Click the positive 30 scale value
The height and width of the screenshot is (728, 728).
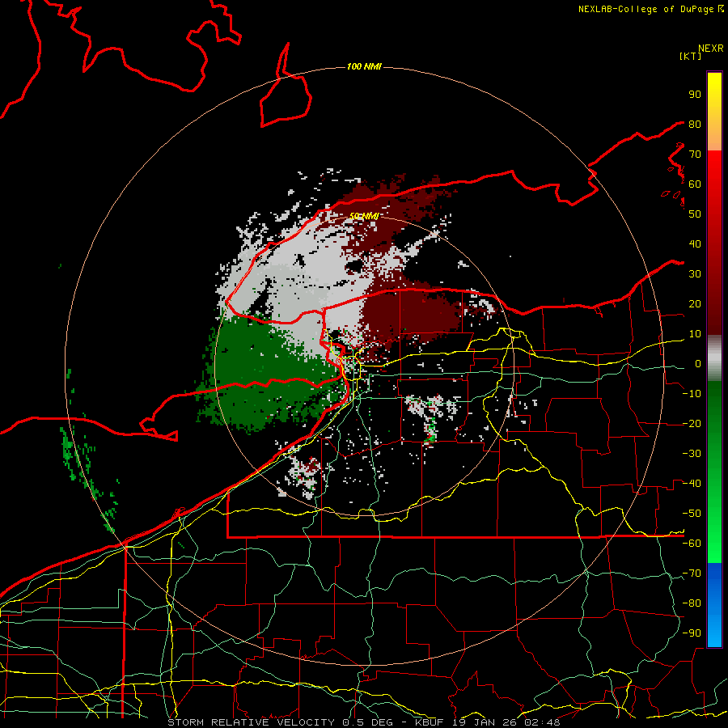[x=695, y=274]
